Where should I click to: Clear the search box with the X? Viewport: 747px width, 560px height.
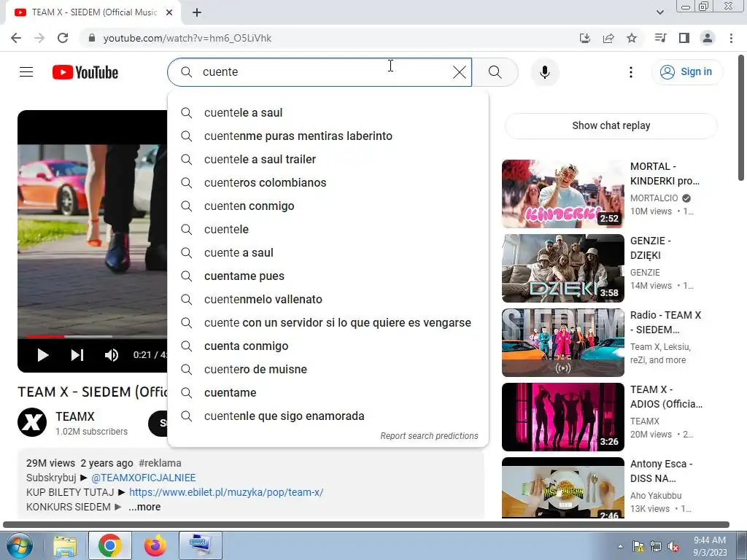coord(460,72)
